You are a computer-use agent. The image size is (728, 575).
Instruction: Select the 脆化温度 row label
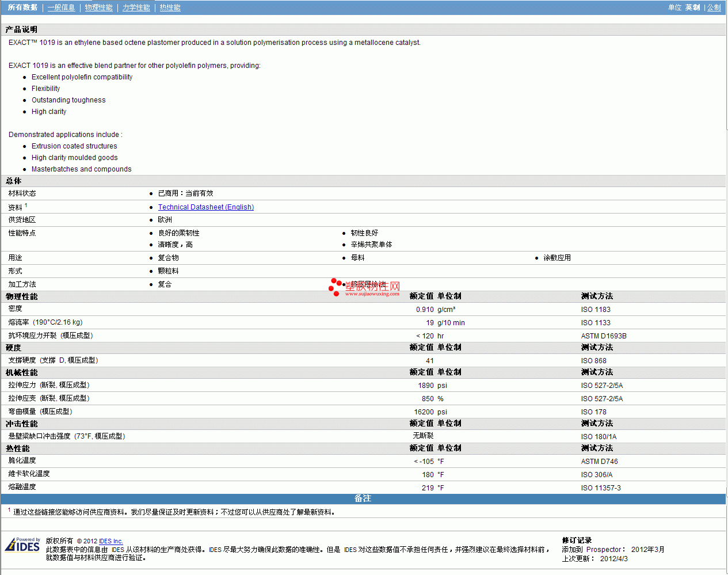click(x=22, y=460)
